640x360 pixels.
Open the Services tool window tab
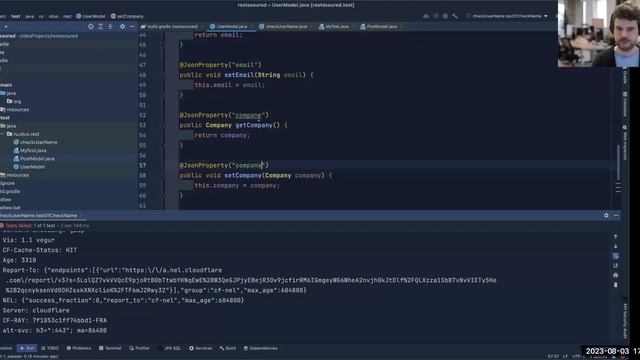tap(200, 348)
